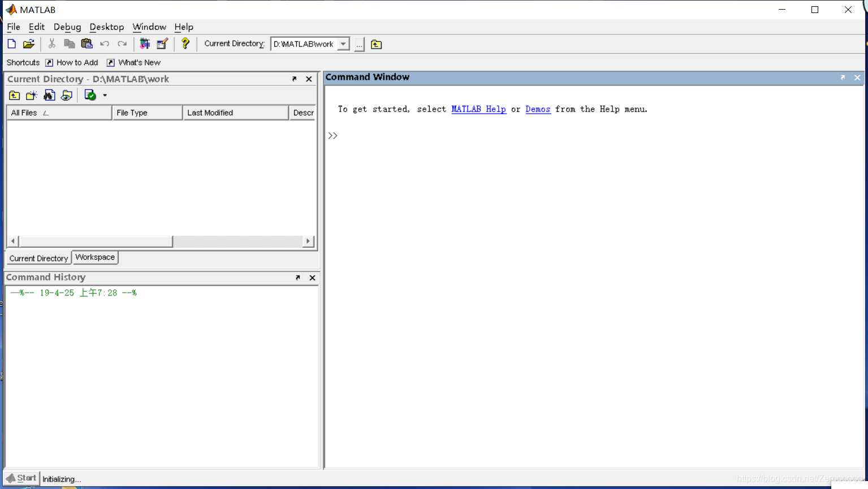Maximize the MATLAB window
This screenshot has height=489, width=868.
click(815, 10)
